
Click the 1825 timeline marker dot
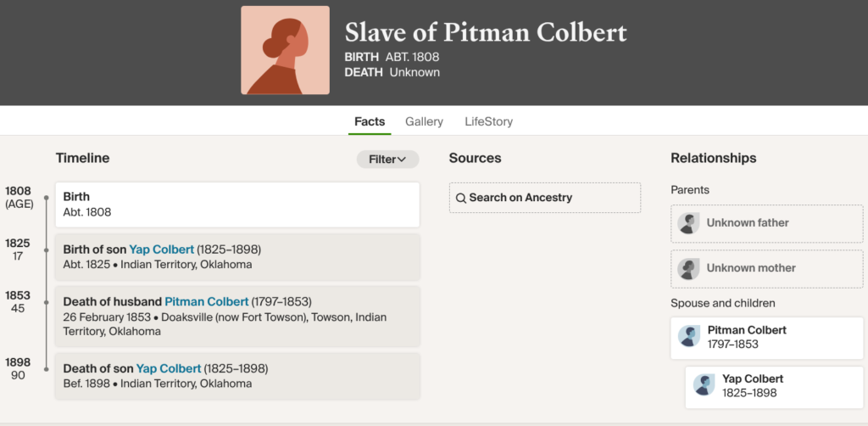click(46, 250)
